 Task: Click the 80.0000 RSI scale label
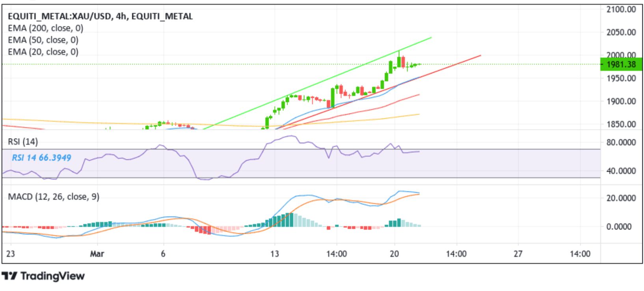[621, 142]
